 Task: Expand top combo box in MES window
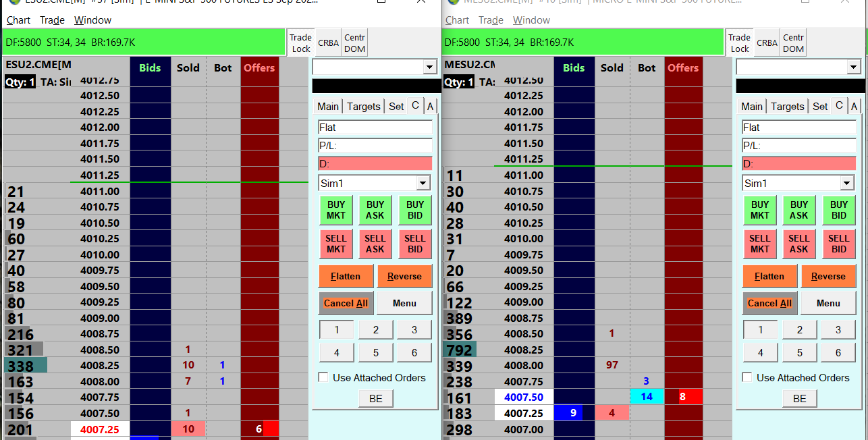[x=853, y=67]
